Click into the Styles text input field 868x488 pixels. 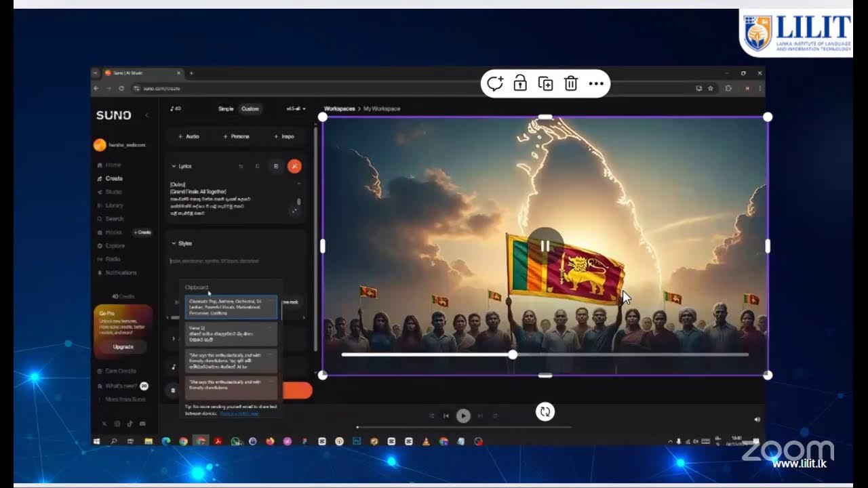coord(235,261)
